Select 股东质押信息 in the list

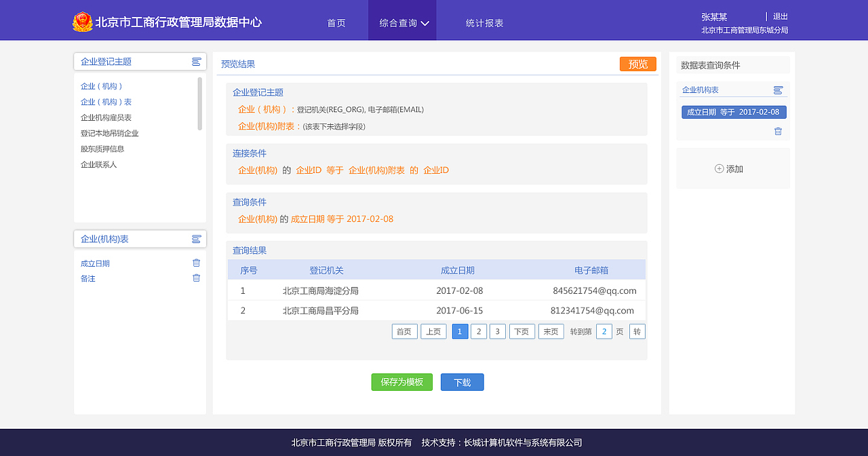[102, 149]
